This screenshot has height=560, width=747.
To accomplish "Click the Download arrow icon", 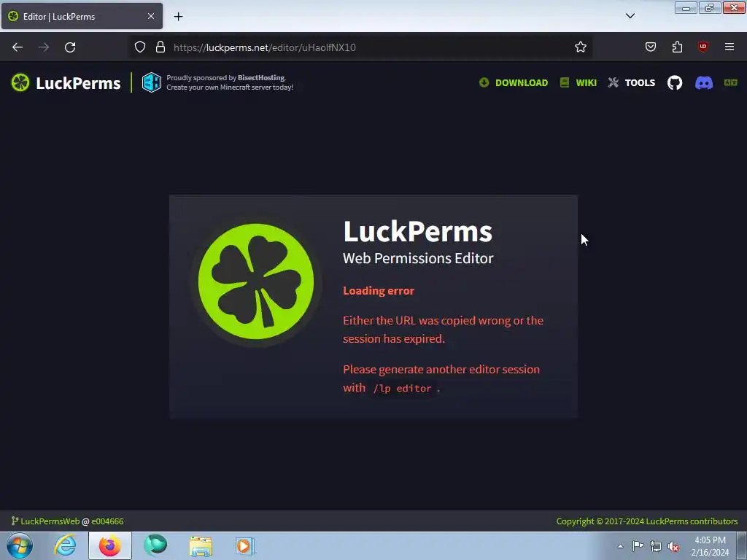I will pos(484,82).
